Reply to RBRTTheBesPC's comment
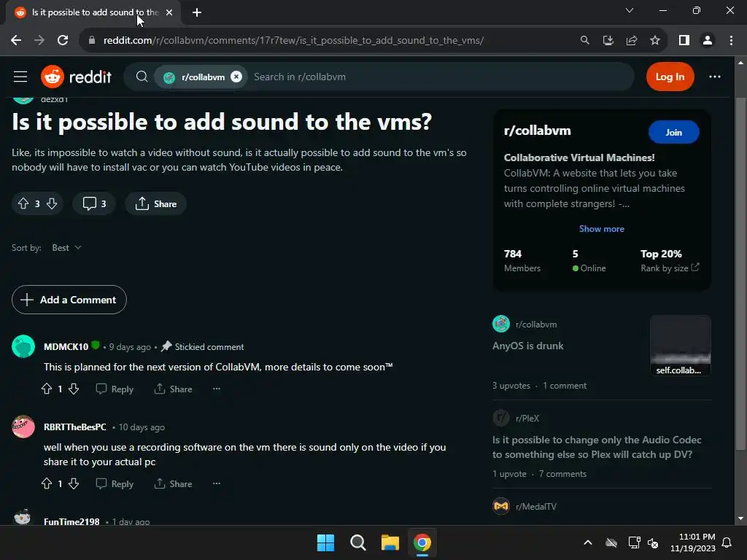 (115, 484)
